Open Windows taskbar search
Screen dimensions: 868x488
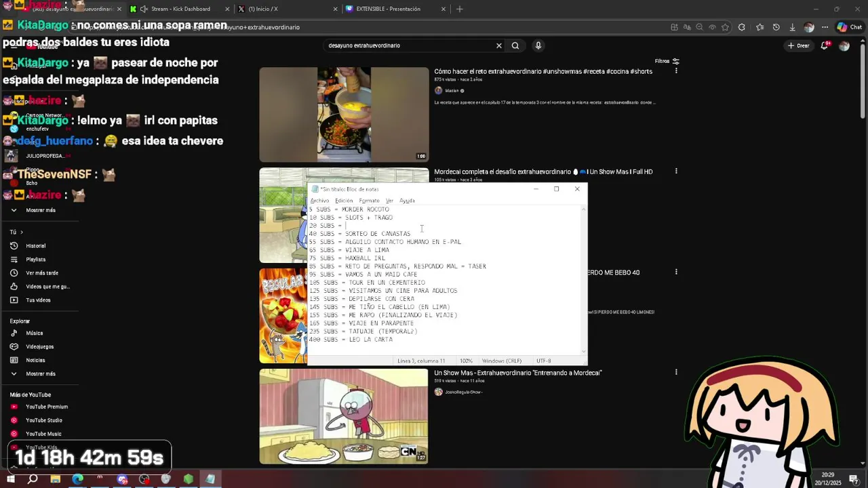point(32,479)
